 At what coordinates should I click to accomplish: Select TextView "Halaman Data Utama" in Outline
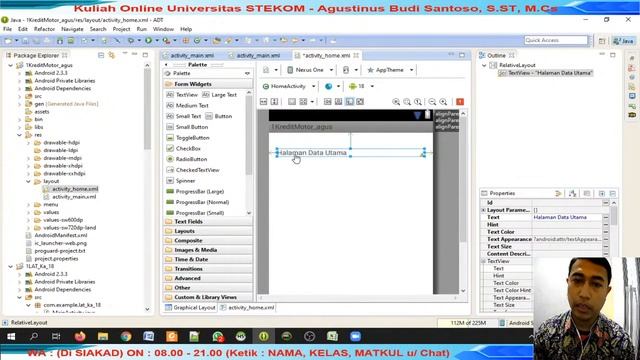[550, 73]
